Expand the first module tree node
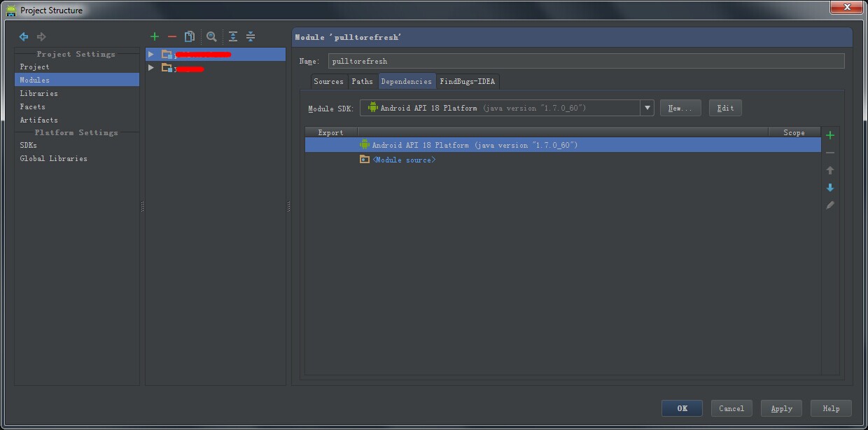Image resolution: width=868 pixels, height=430 pixels. coord(150,54)
